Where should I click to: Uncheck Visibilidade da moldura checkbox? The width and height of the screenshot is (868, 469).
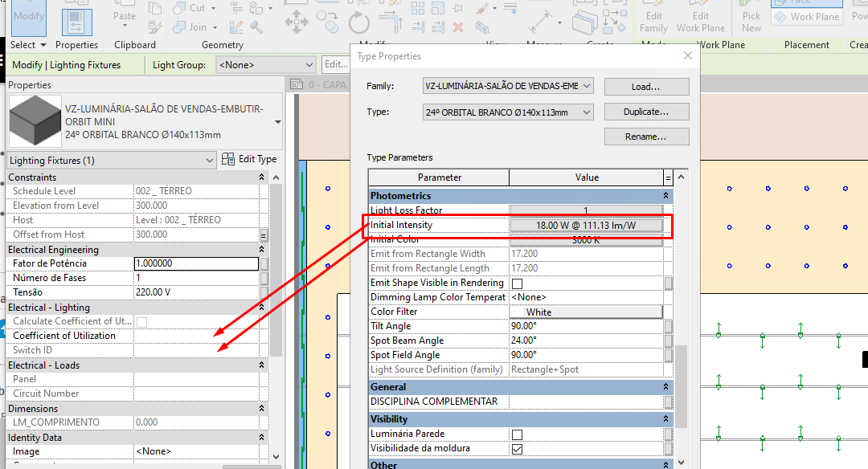pos(517,449)
